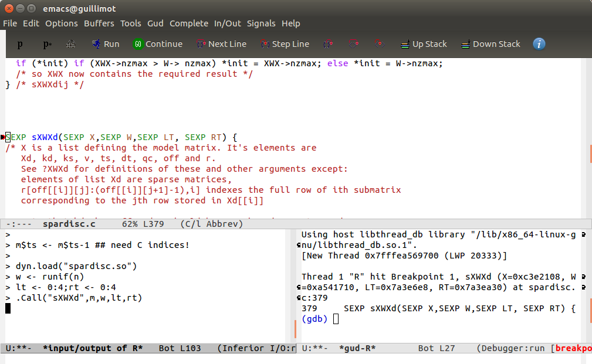The image size is (592, 364).
Task: Expand the In/Out menu
Action: 228,23
